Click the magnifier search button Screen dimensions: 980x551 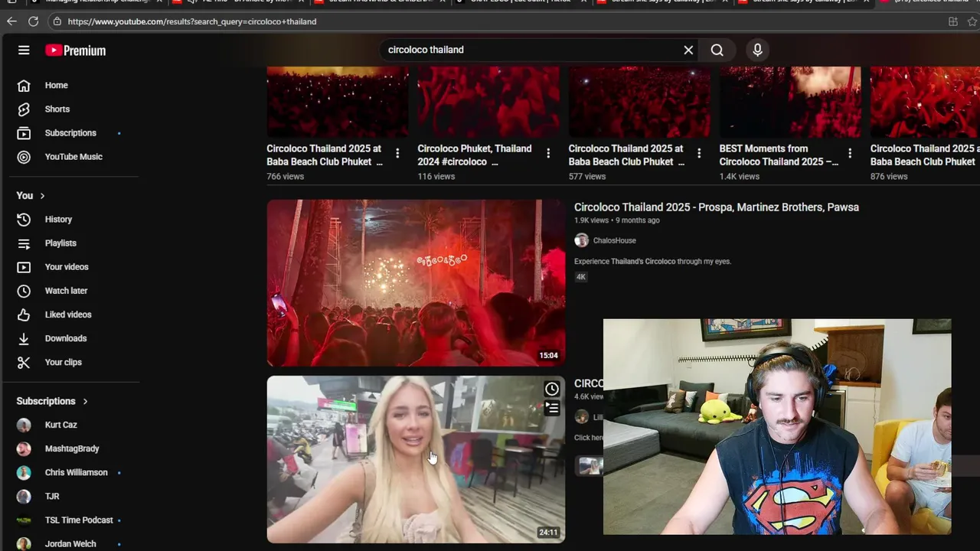[717, 50]
